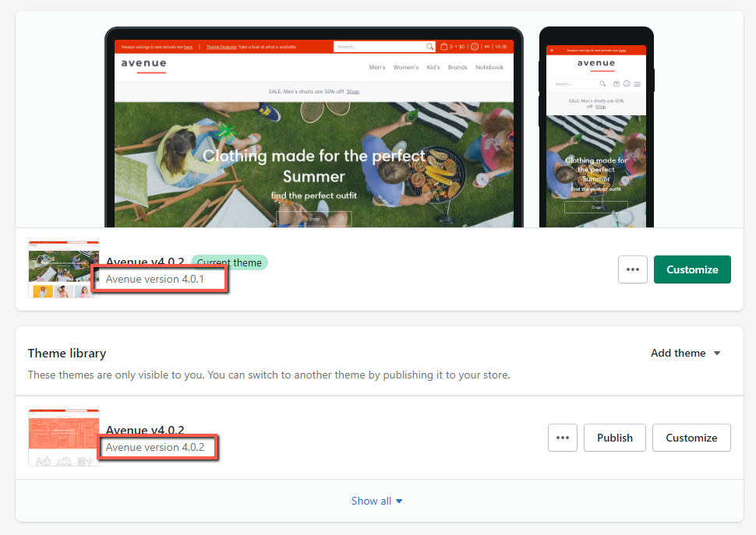756x535 pixels.
Task: Open the Add theme dropdown
Action: (685, 353)
